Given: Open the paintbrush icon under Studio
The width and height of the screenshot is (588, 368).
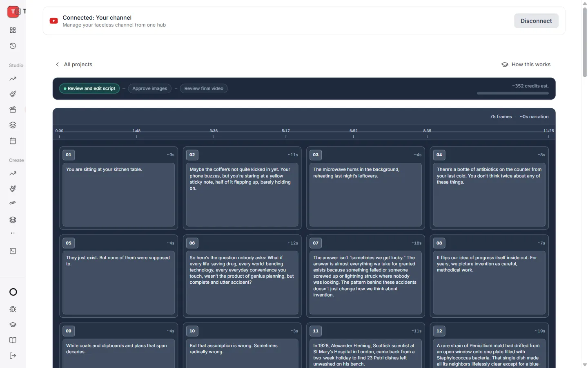Looking at the screenshot, I should [13, 94].
